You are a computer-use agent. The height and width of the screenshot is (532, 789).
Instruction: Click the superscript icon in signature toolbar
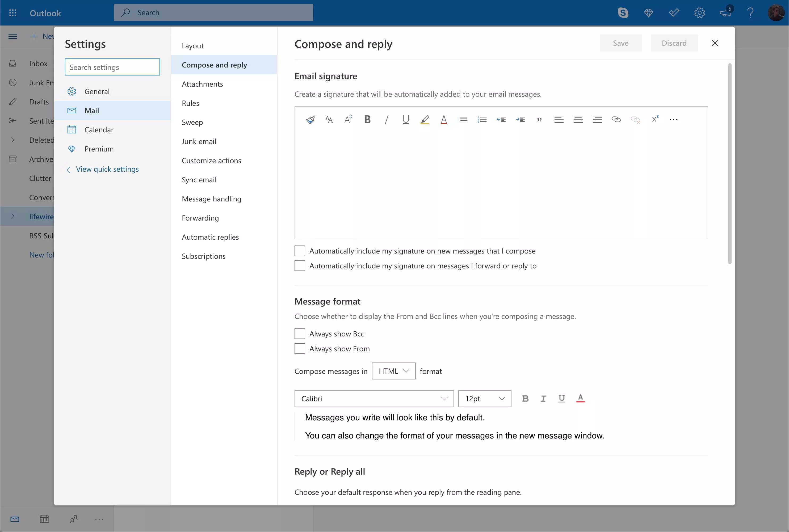(655, 119)
